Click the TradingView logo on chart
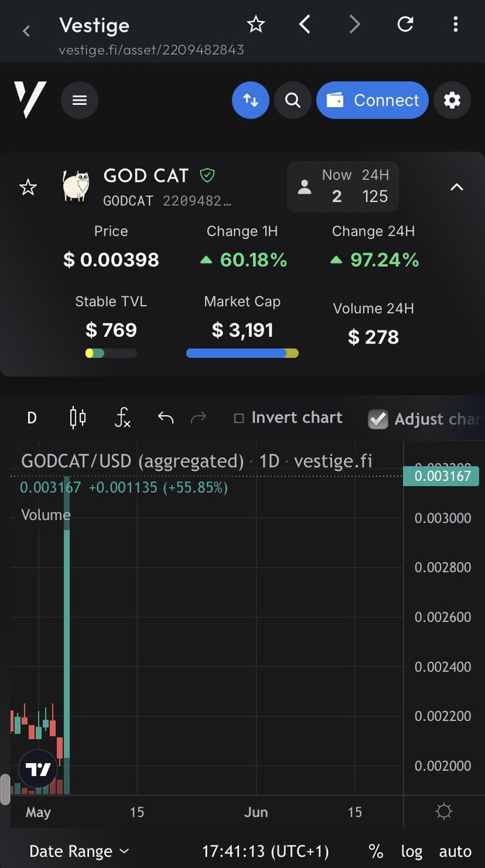The height and width of the screenshot is (868, 485). coord(38,769)
